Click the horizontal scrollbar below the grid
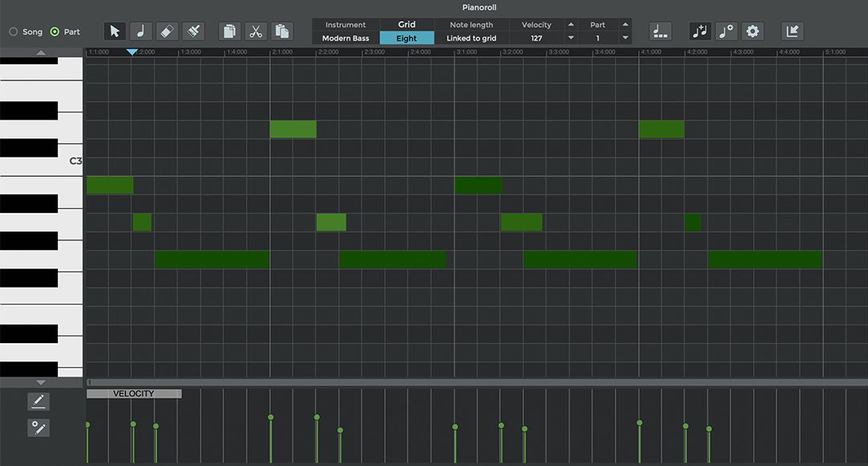The image size is (868, 466). pyautogui.click(x=476, y=382)
